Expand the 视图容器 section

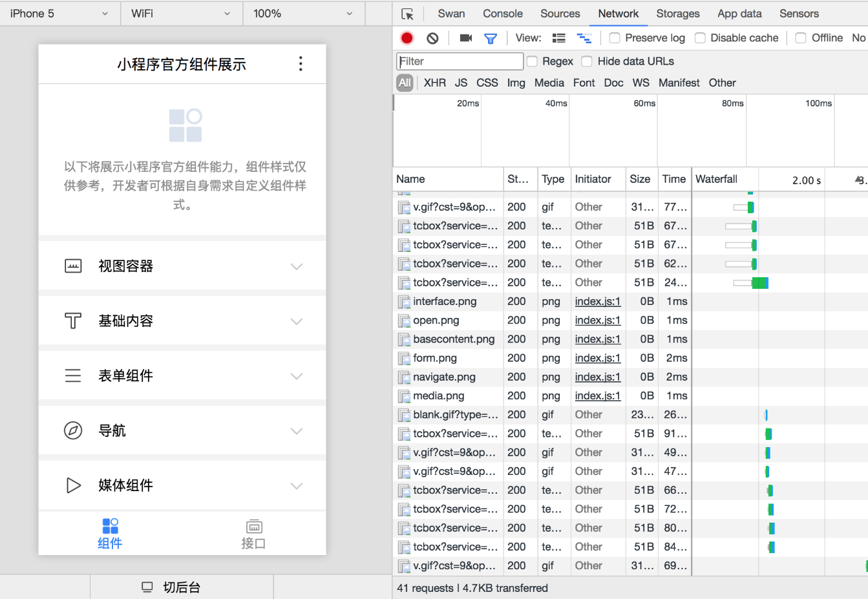tap(182, 266)
